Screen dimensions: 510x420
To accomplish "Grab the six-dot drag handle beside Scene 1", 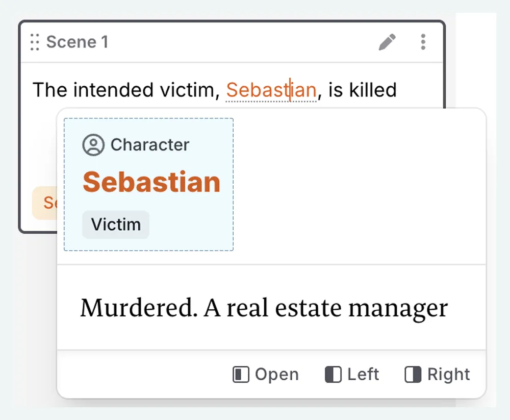I will (35, 42).
